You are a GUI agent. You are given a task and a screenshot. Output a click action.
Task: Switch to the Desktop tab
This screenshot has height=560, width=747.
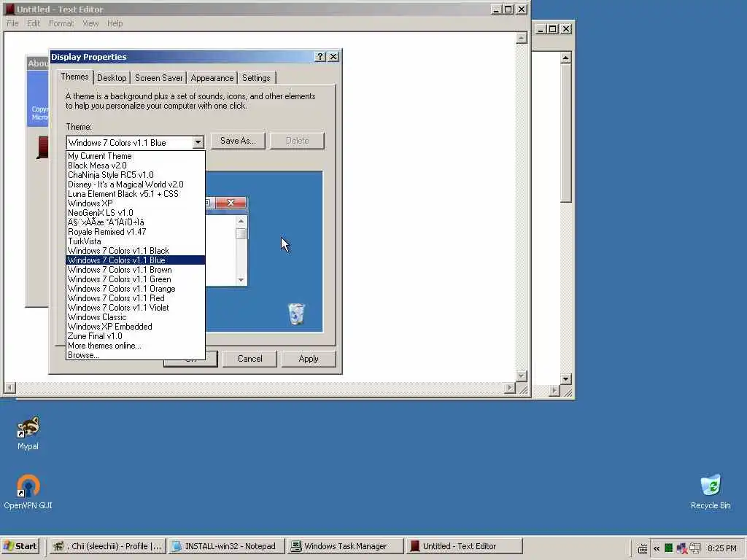point(112,78)
